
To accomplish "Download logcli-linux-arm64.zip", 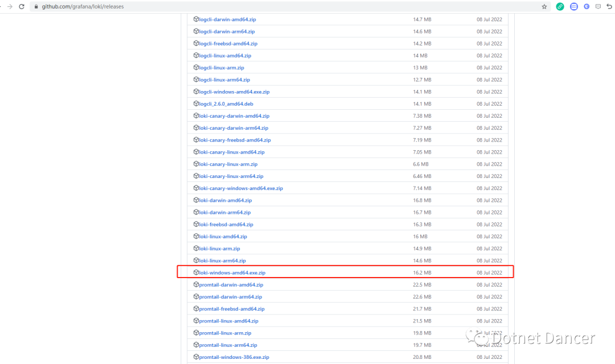I will pos(224,80).
